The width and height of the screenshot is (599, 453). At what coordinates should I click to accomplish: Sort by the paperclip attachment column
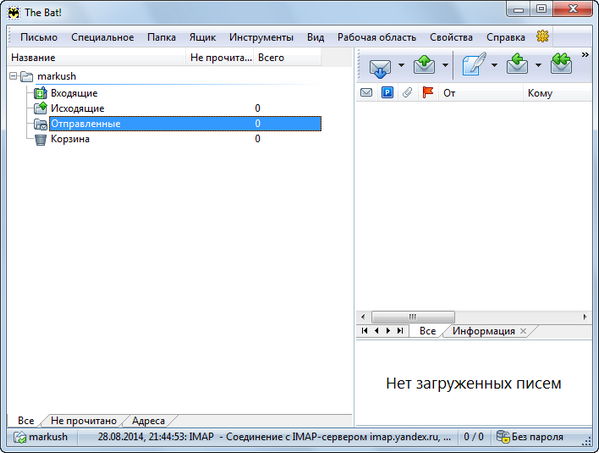coord(407,92)
